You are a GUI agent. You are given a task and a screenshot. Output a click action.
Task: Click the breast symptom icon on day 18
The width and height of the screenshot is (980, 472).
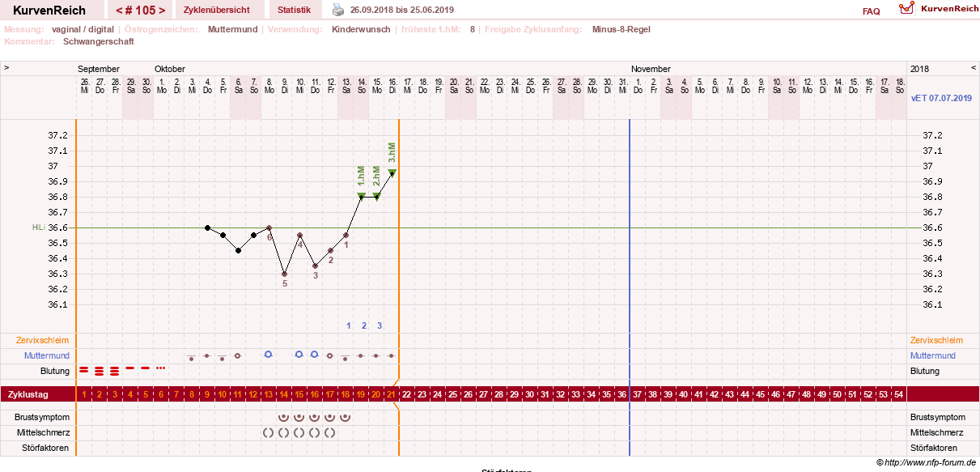coord(345,417)
